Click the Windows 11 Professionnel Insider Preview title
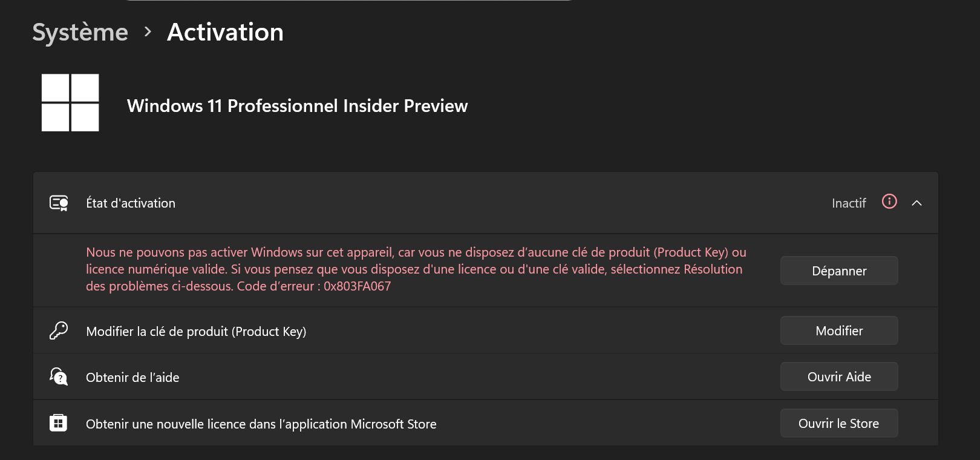Image resolution: width=980 pixels, height=460 pixels. point(297,106)
